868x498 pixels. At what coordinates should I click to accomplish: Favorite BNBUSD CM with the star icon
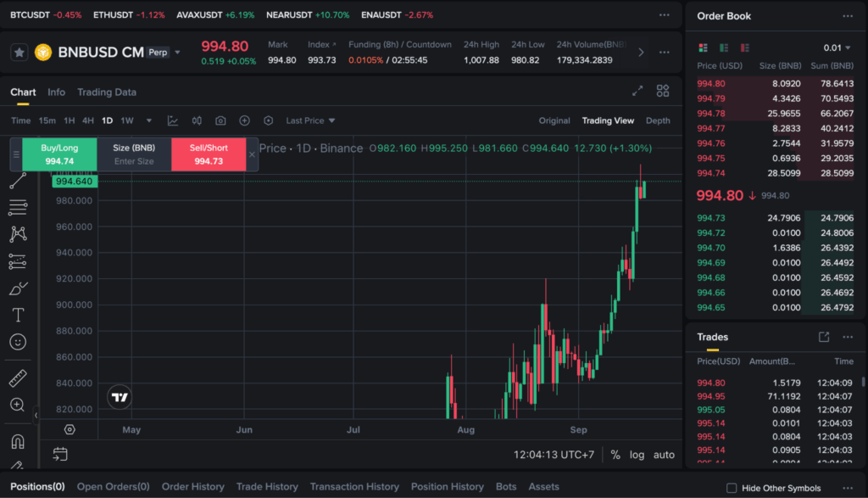(19, 52)
